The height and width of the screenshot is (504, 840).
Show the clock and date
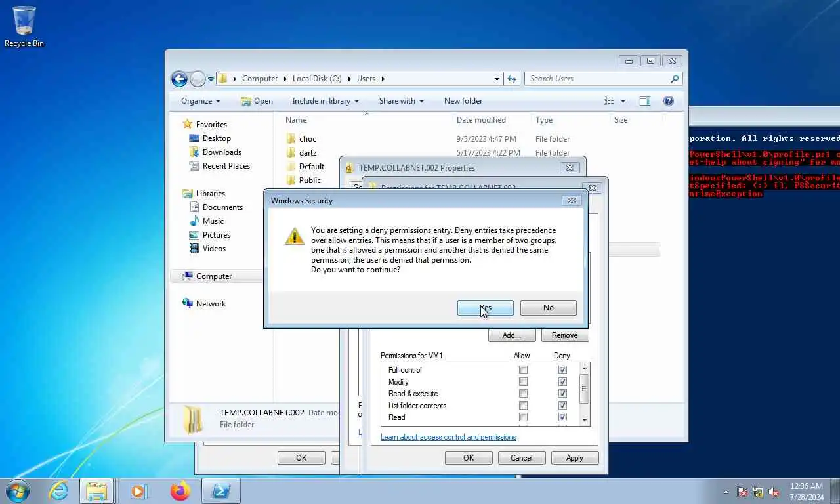(807, 492)
